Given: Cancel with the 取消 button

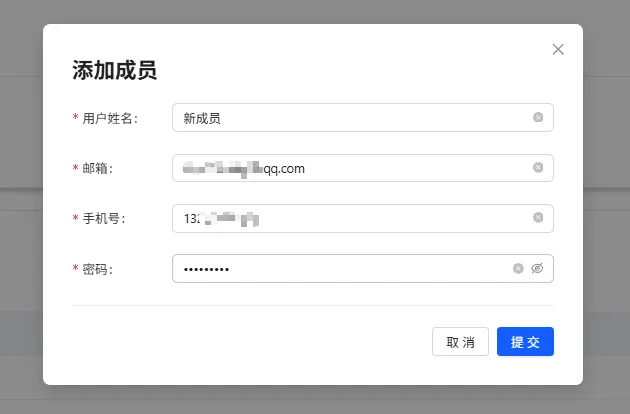Looking at the screenshot, I should point(460,342).
